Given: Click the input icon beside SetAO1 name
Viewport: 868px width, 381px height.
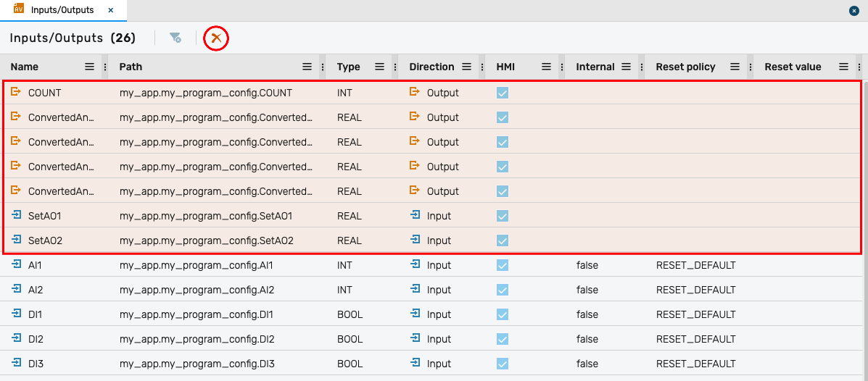Looking at the screenshot, I should [x=16, y=215].
